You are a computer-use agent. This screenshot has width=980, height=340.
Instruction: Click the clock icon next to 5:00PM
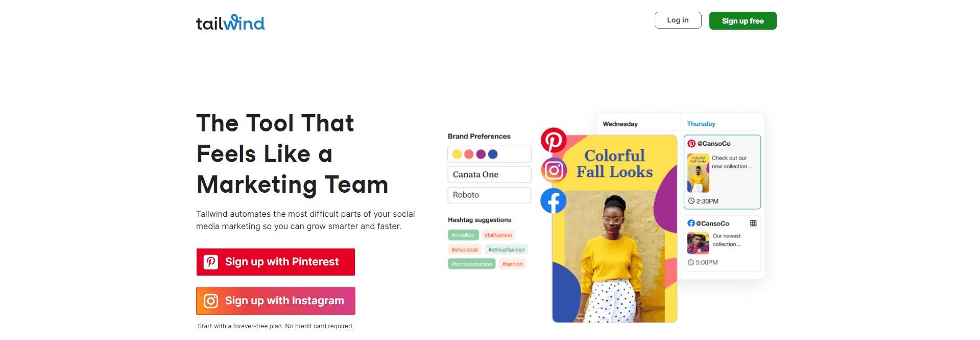point(691,262)
